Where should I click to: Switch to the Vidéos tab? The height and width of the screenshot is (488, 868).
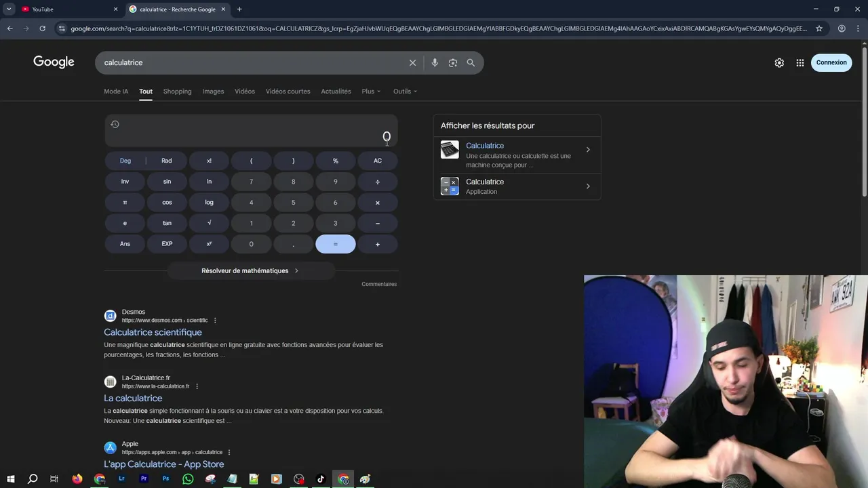pyautogui.click(x=245, y=91)
